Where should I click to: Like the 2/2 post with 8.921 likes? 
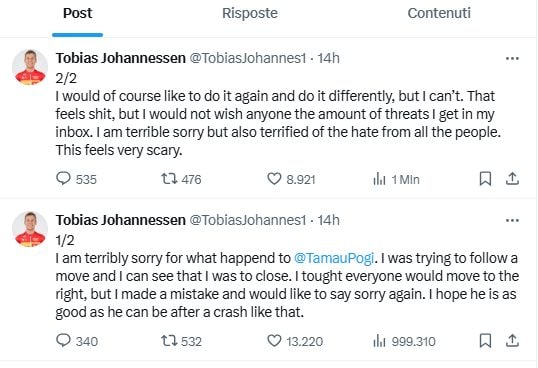[x=291, y=179]
